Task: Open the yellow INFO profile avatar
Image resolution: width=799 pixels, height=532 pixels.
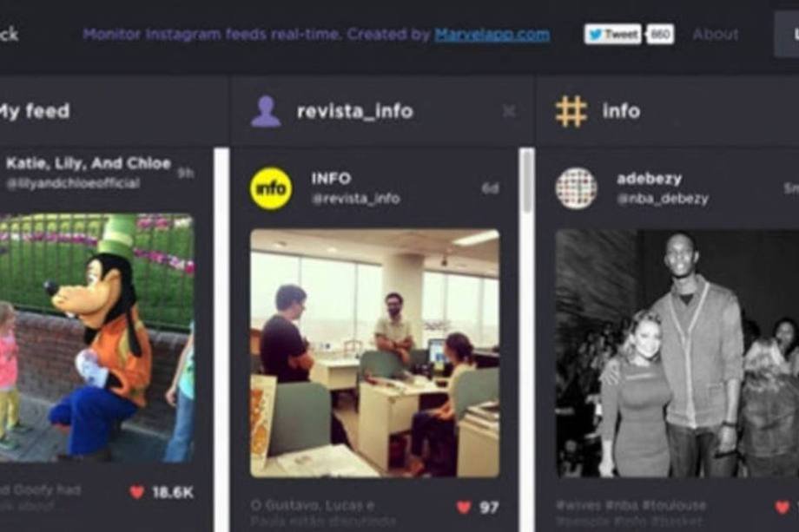Action: [271, 188]
